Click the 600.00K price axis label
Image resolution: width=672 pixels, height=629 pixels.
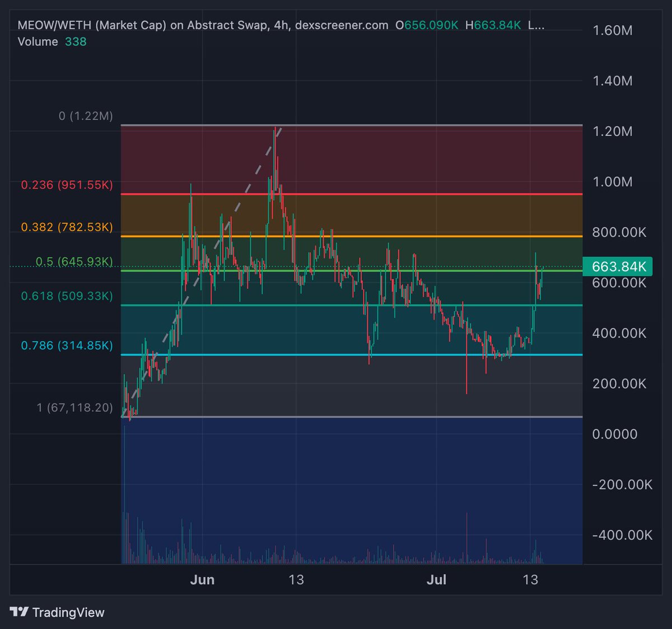click(619, 283)
